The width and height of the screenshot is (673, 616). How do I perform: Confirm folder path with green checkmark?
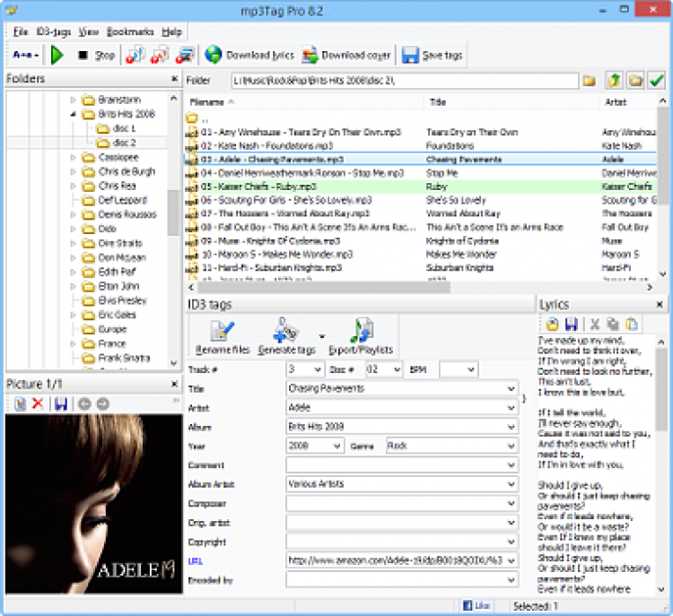(658, 81)
